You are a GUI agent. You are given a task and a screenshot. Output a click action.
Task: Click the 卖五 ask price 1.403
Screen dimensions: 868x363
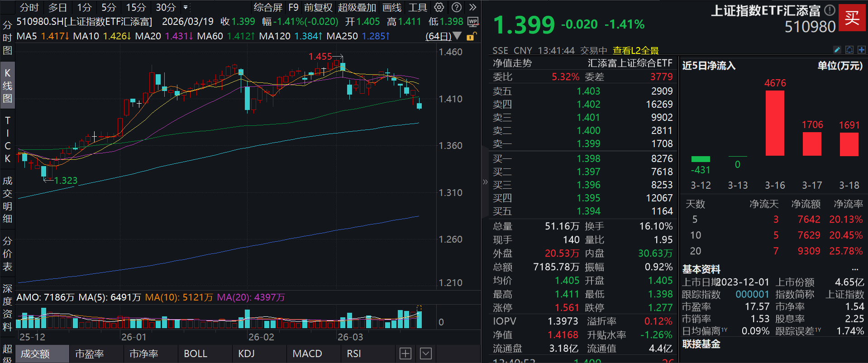pyautogui.click(x=588, y=91)
